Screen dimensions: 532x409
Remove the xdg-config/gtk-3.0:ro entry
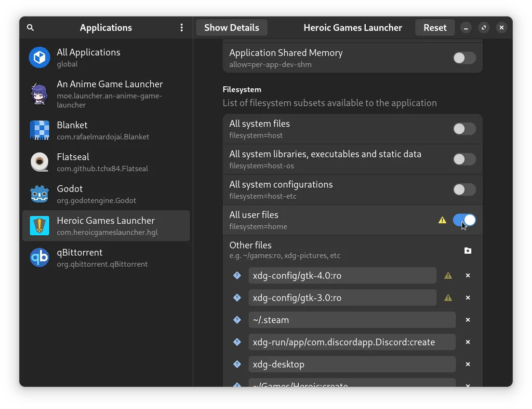click(x=468, y=298)
